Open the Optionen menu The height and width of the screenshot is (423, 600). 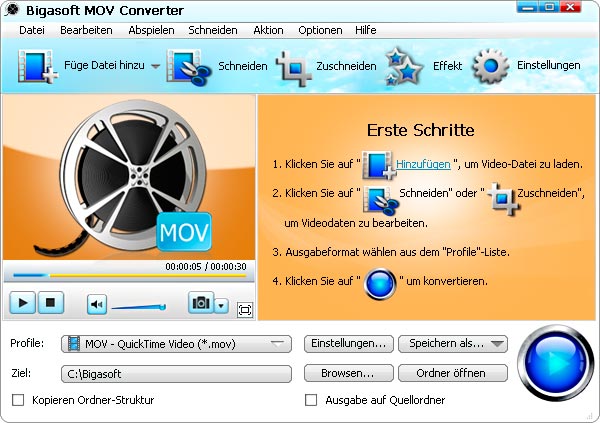320,30
